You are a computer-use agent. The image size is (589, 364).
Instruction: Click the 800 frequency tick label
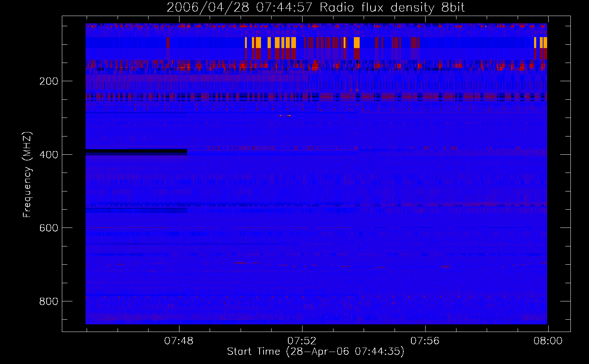pyautogui.click(x=49, y=301)
